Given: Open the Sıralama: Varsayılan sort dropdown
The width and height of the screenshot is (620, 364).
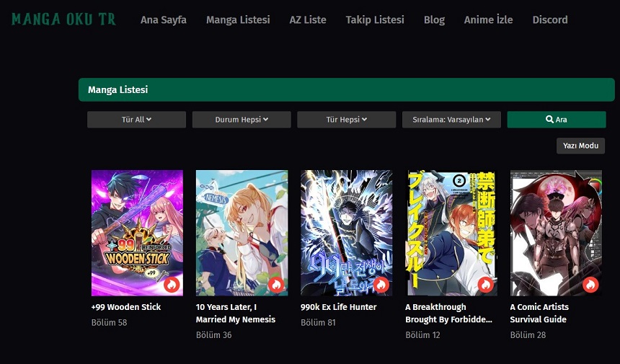Looking at the screenshot, I should click(x=451, y=120).
